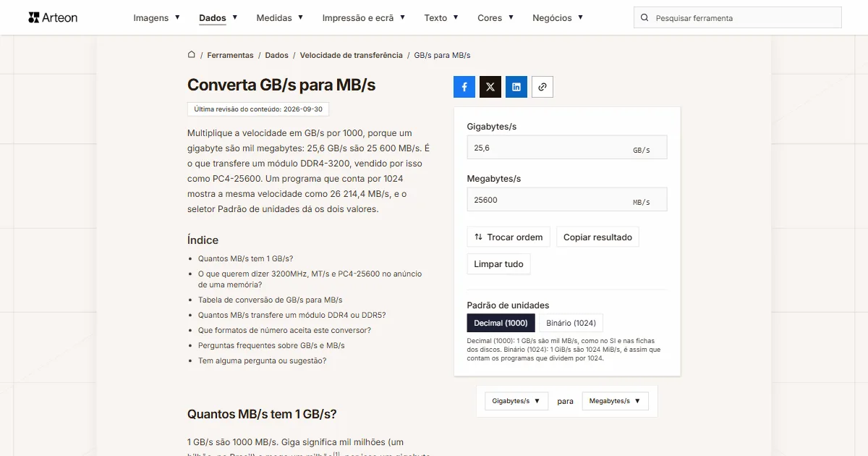
Task: Jump to 'Quantos MB/s transfere um módulo DDR4 ou DDR5?'
Action: click(292, 315)
